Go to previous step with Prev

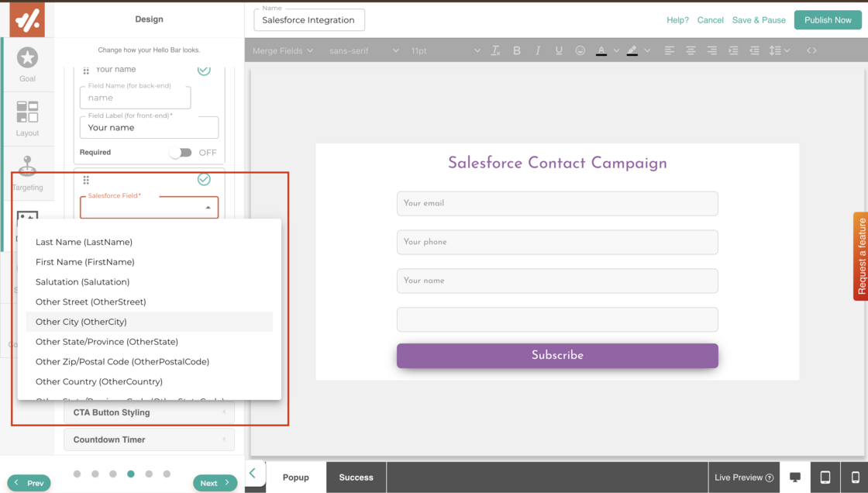(x=29, y=483)
